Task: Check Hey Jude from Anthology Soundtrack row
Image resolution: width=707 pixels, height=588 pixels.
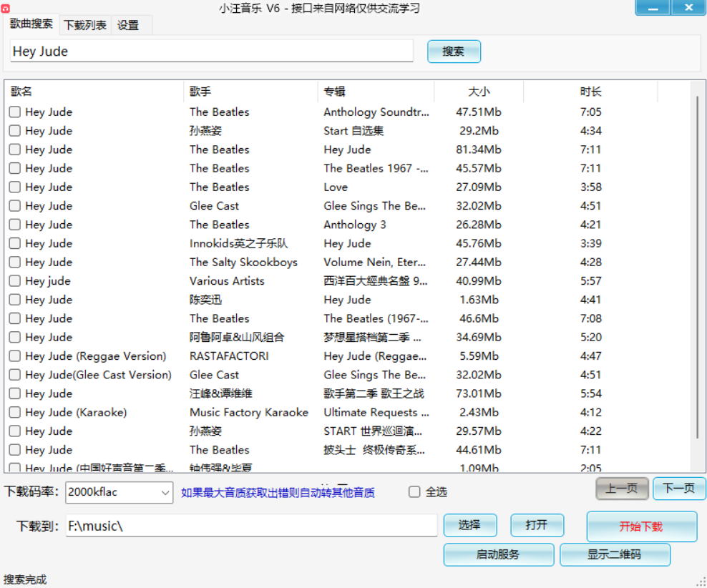Action: coord(15,112)
